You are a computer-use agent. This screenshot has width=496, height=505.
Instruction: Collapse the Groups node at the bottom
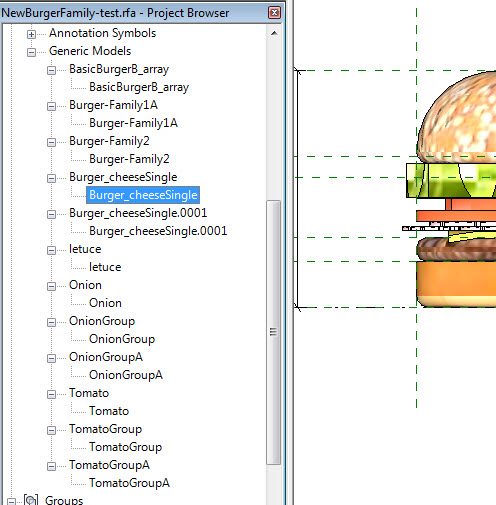tap(11, 501)
